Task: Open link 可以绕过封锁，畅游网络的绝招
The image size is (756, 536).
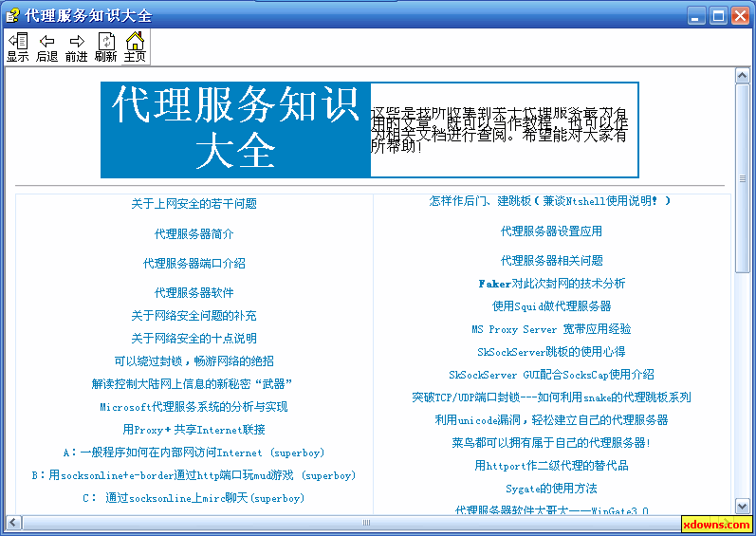Action: click(194, 361)
